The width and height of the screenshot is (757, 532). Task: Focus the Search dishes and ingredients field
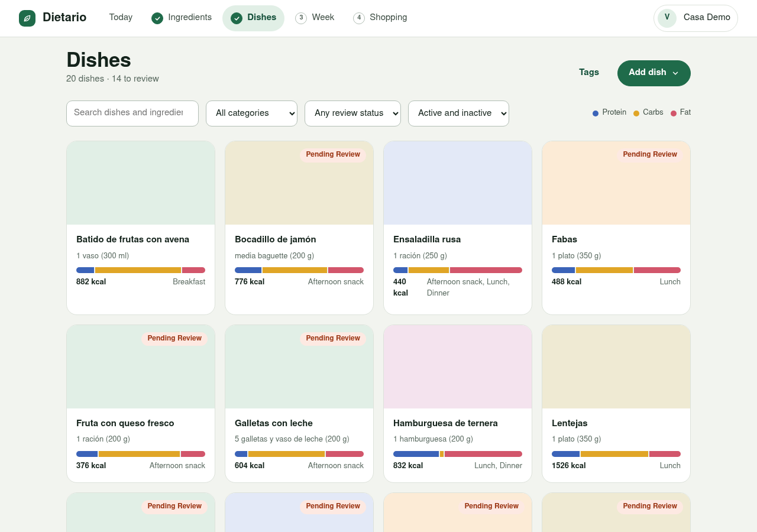click(132, 113)
